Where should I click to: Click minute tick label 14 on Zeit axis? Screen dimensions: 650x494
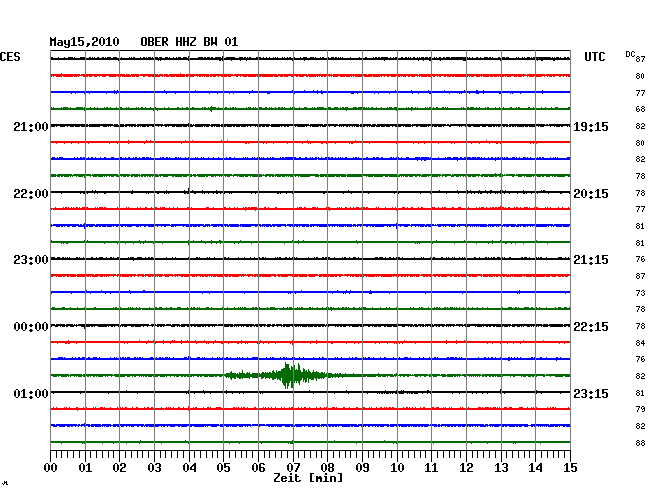535,467
